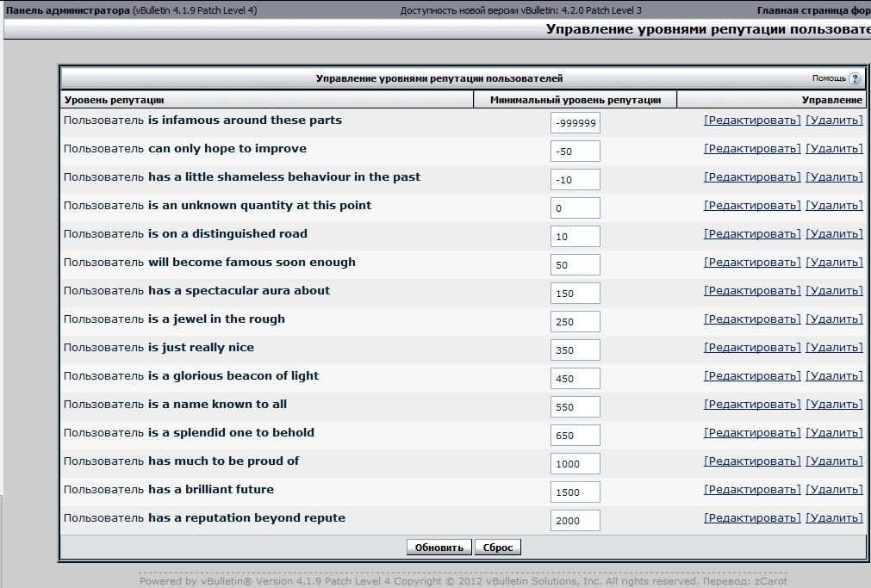Click the reputation field showing 650
The width and height of the screenshot is (871, 588).
[575, 436]
